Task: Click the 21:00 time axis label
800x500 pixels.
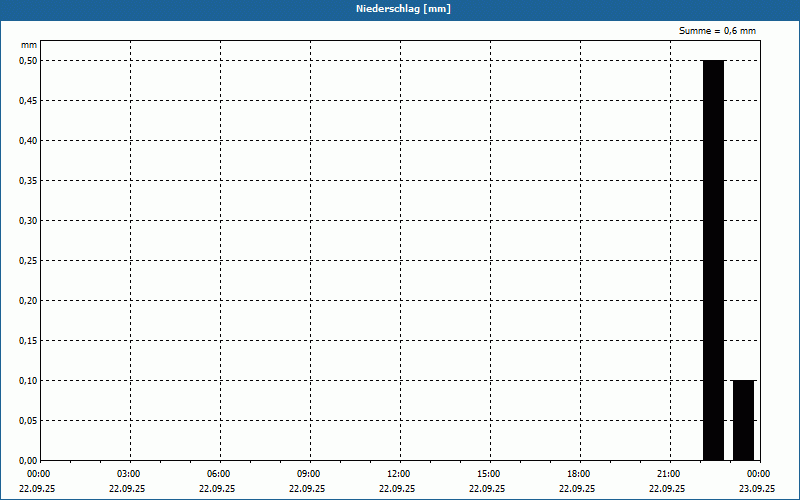Action: click(x=668, y=474)
